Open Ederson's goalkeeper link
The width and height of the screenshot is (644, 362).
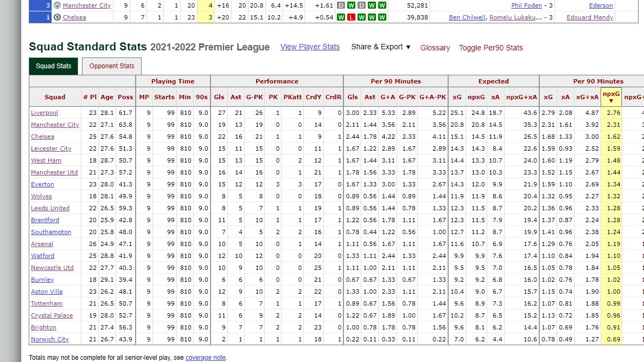tap(601, 5)
